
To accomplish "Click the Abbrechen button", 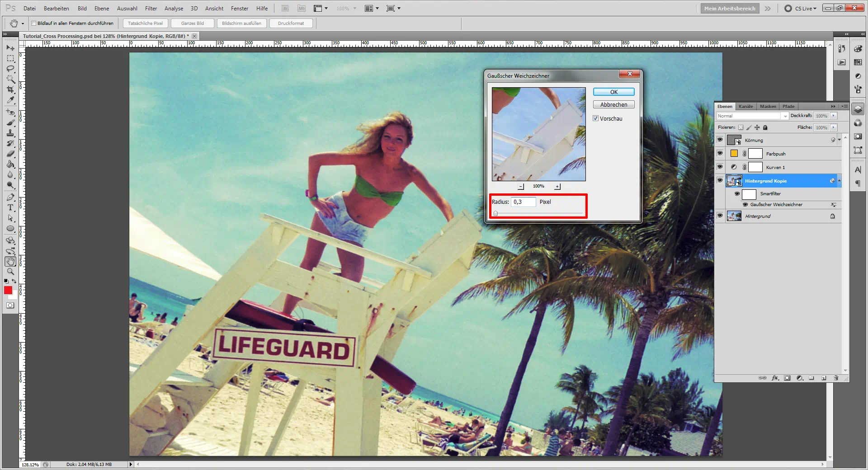I will 613,104.
